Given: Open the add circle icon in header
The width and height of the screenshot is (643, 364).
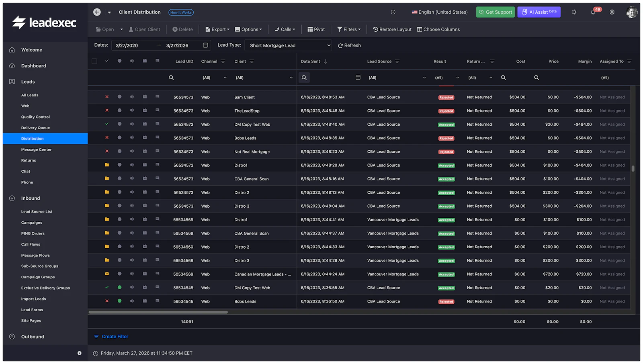Looking at the screenshot, I should coord(393,12).
